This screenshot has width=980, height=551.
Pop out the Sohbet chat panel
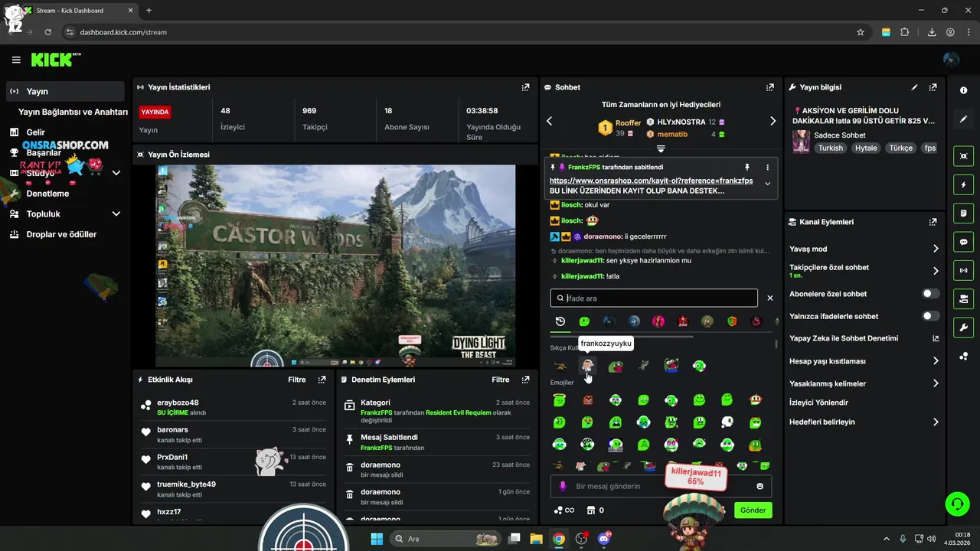(x=770, y=87)
